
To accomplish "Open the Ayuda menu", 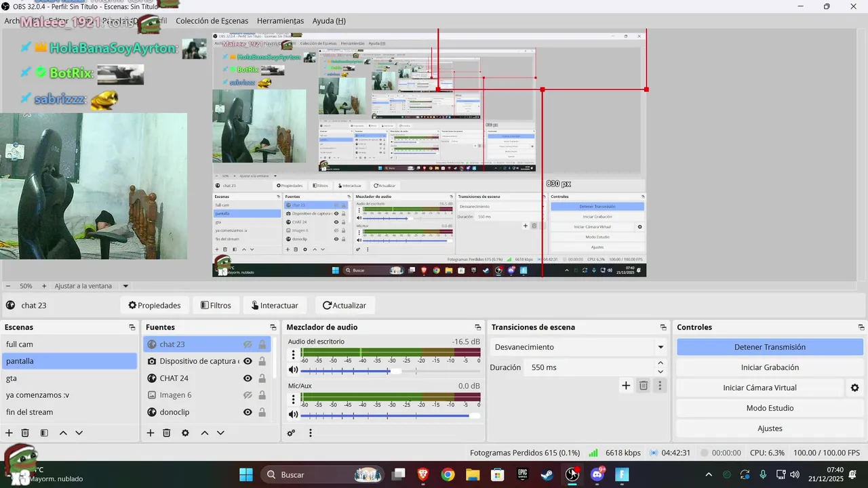I will 329,21.
